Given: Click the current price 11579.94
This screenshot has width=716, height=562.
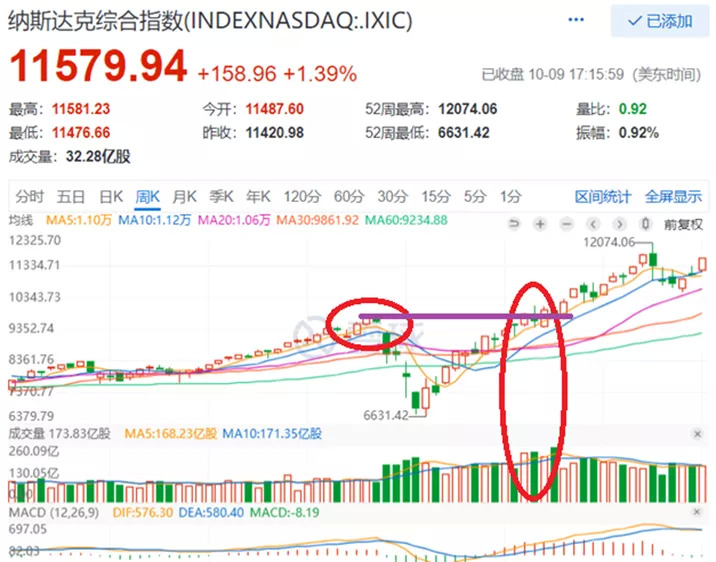Looking at the screenshot, I should [98, 67].
